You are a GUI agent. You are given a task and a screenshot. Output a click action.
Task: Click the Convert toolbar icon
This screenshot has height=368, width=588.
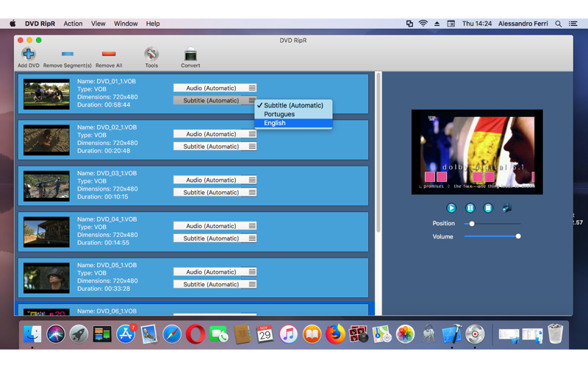(x=190, y=54)
